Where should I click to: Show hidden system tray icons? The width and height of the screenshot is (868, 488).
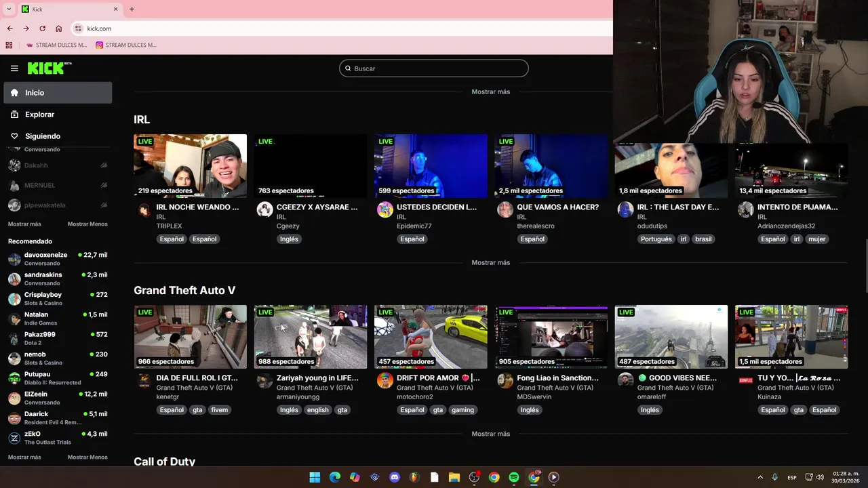click(x=760, y=477)
